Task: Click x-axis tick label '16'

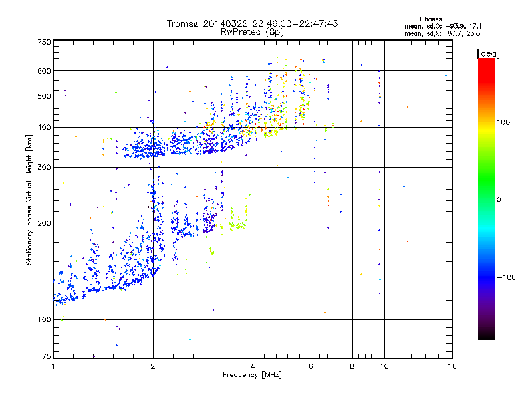Action: 452,366
